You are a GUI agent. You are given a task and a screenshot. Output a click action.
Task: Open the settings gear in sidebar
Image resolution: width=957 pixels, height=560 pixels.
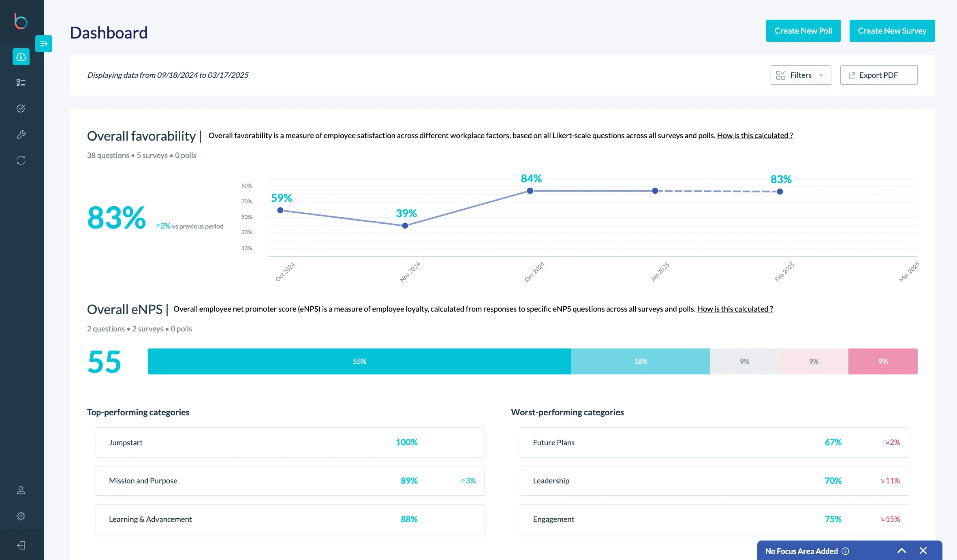pos(21,516)
